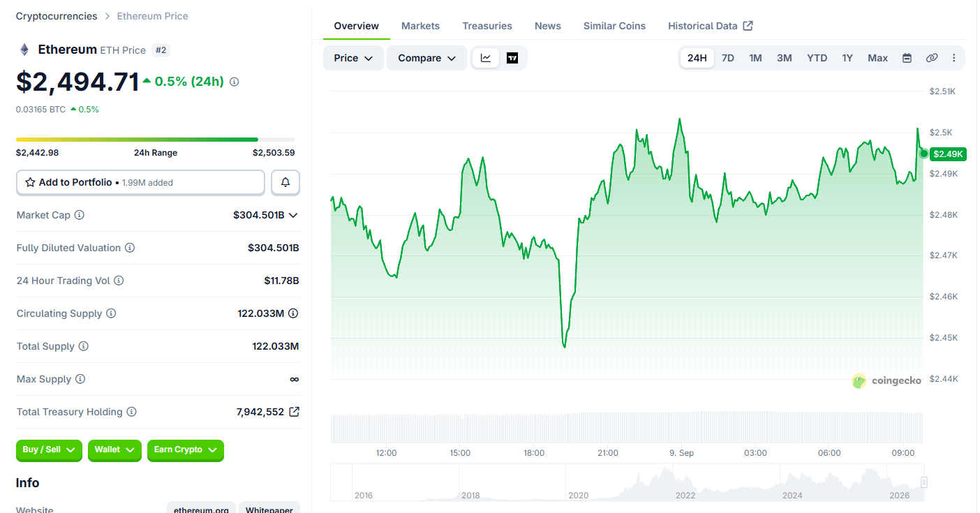The image size is (980, 513).
Task: Switch to TradingView chart mode
Action: (512, 58)
